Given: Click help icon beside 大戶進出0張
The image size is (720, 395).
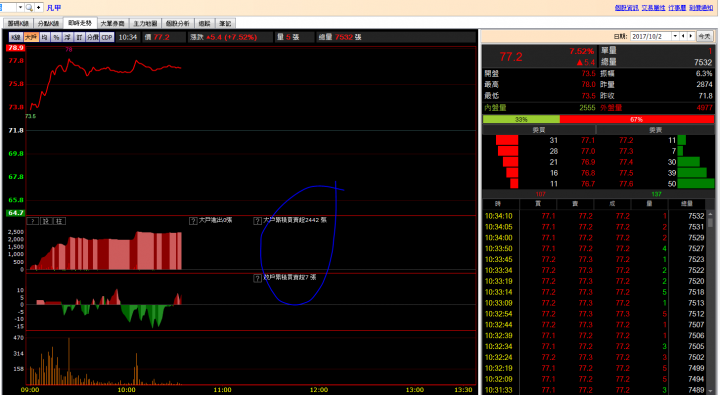Looking at the screenshot, I should point(193,221).
